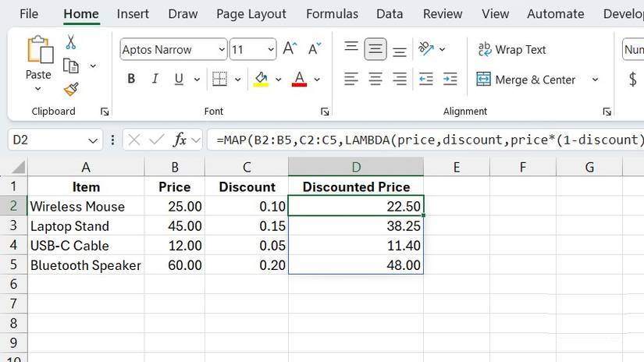Apply the Borders icon
Screen dimensions: 644x362
pos(219,79)
